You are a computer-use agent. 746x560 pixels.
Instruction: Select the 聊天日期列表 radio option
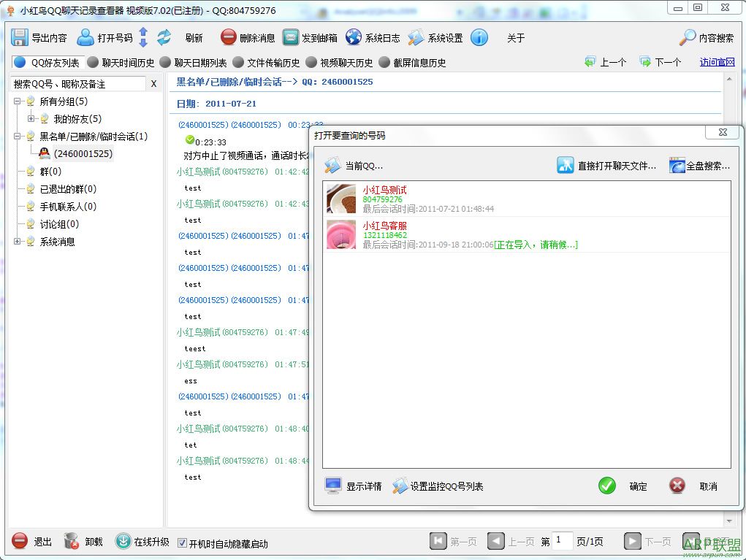pos(165,62)
